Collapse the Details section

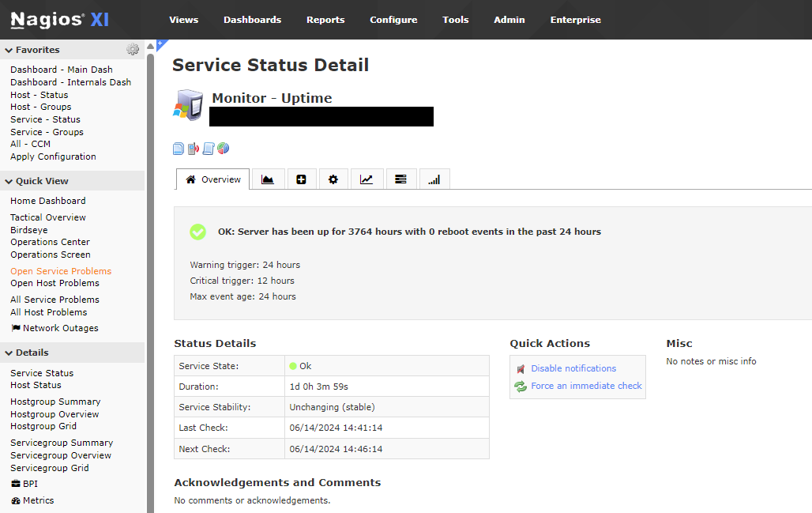9,353
